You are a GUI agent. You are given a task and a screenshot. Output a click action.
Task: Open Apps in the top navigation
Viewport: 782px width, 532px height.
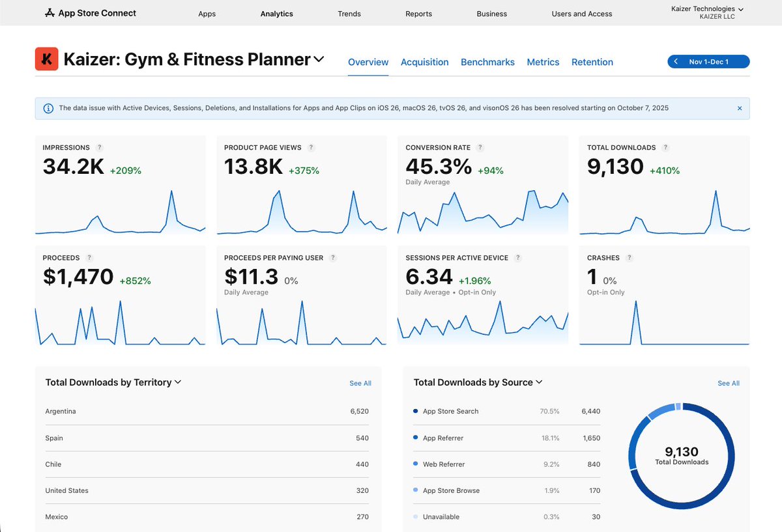click(x=207, y=14)
